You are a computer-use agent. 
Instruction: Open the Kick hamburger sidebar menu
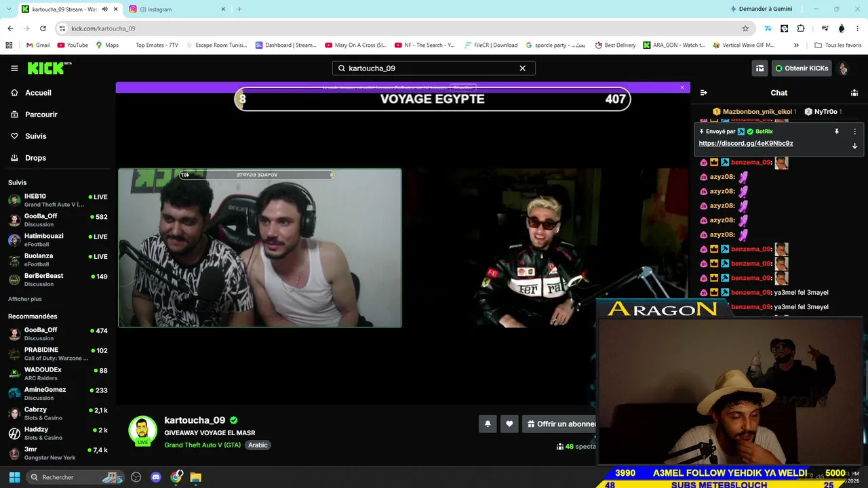(x=14, y=68)
